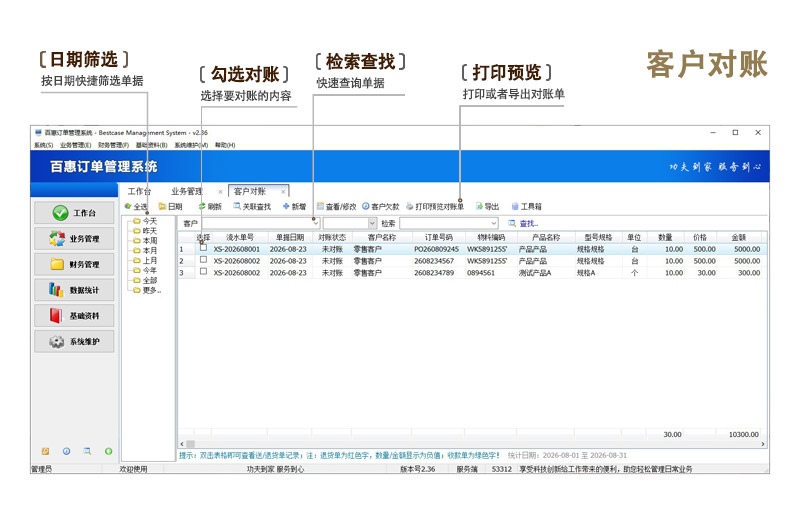Open the 基础资料 sidebar module

(x=74, y=315)
